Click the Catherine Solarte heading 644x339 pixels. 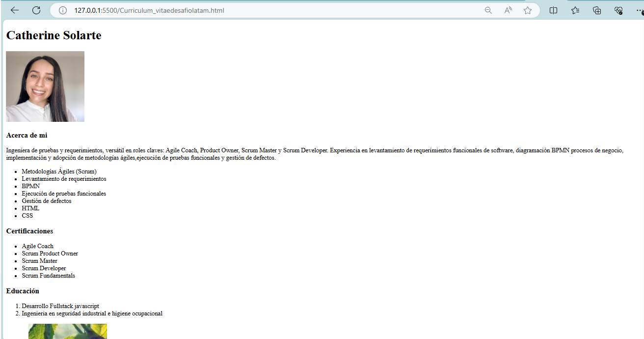pyautogui.click(x=54, y=35)
